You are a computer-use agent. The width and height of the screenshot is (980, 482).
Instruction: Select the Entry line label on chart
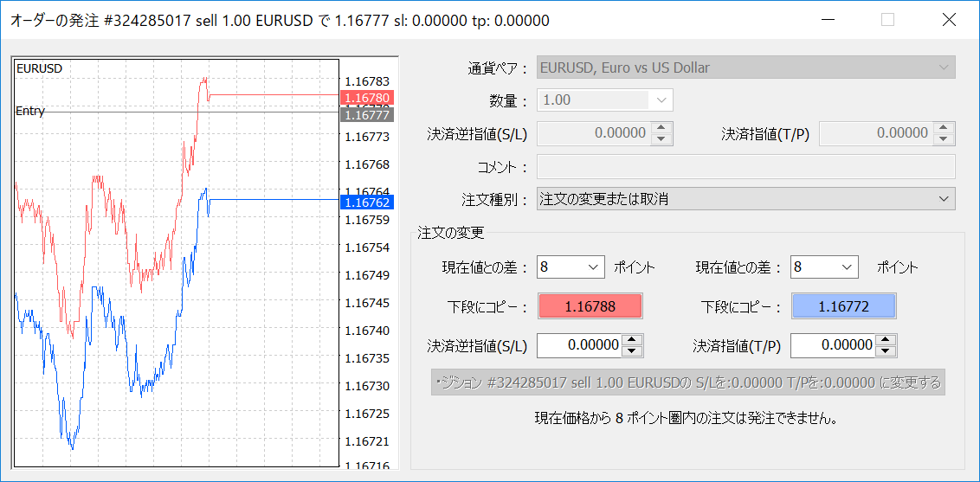pyautogui.click(x=30, y=111)
